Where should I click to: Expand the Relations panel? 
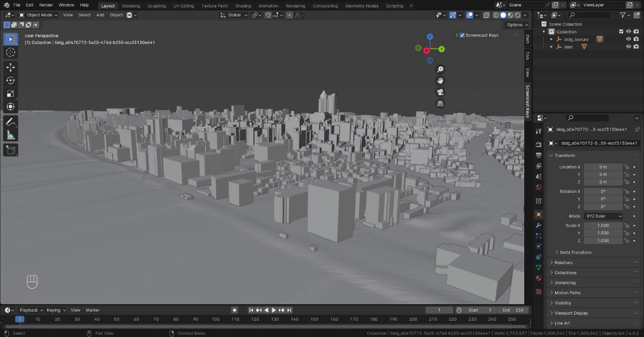(x=563, y=262)
